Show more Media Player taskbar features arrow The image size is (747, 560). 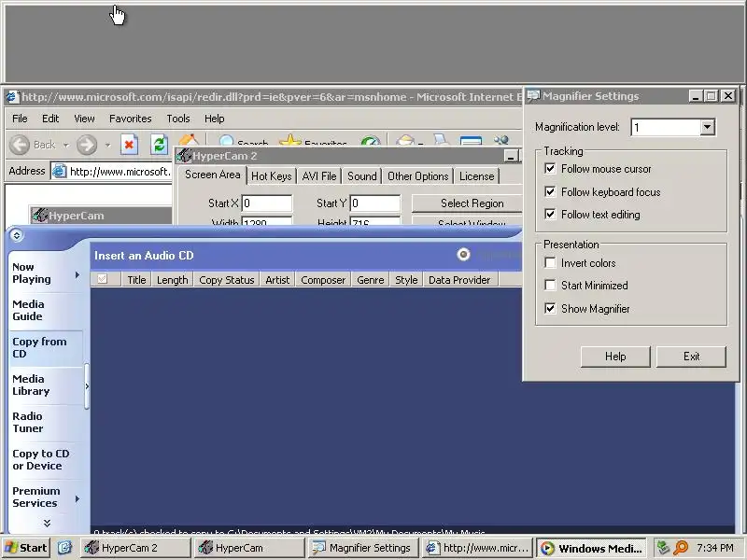(47, 523)
